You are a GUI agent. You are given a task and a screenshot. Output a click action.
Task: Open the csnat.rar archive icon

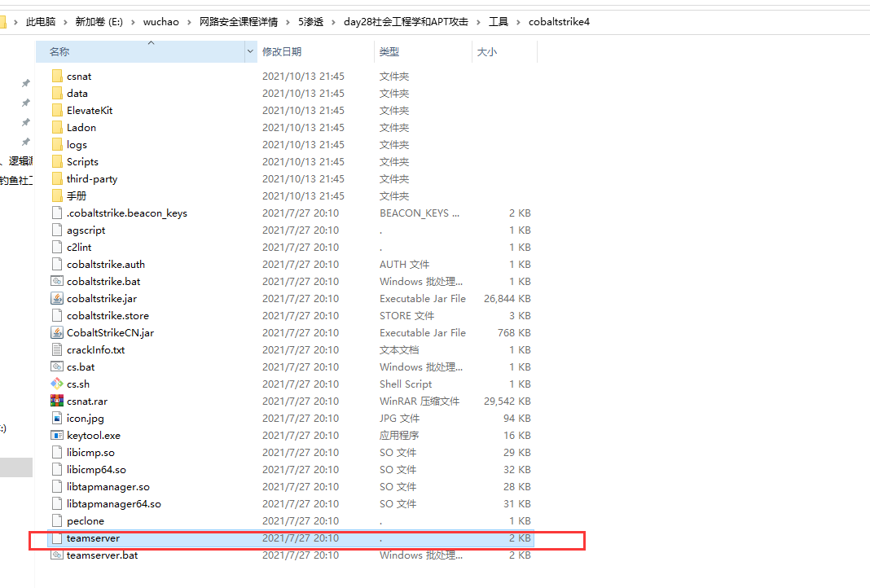56,401
